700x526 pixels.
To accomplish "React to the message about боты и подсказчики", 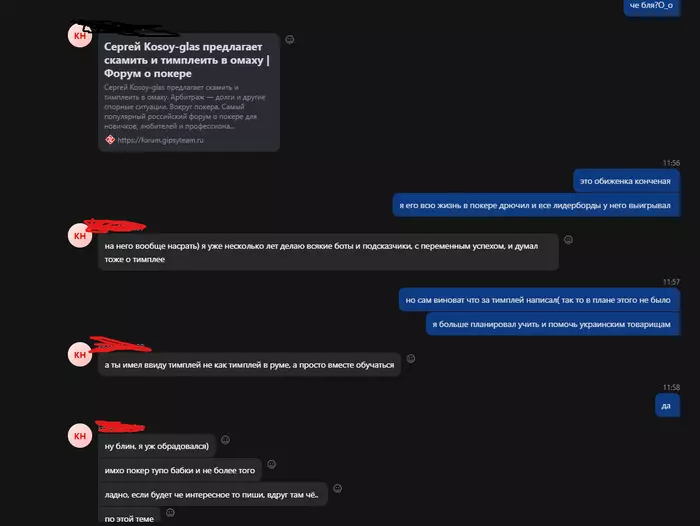I will [568, 240].
